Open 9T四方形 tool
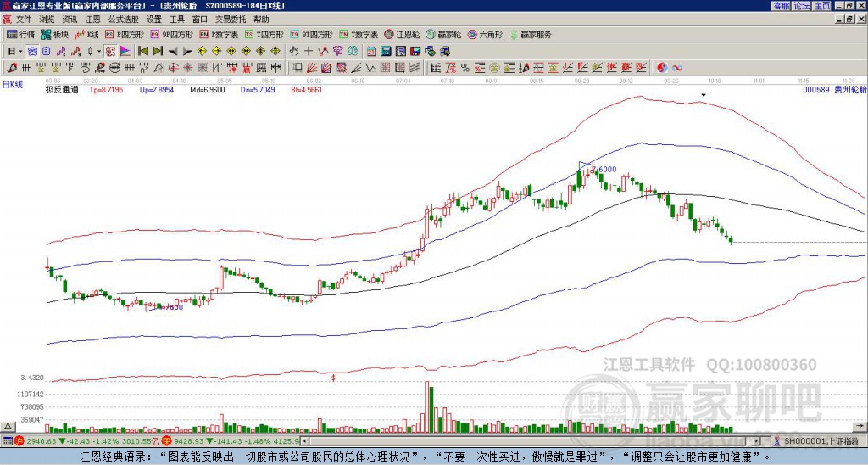The image size is (868, 465). point(311,34)
